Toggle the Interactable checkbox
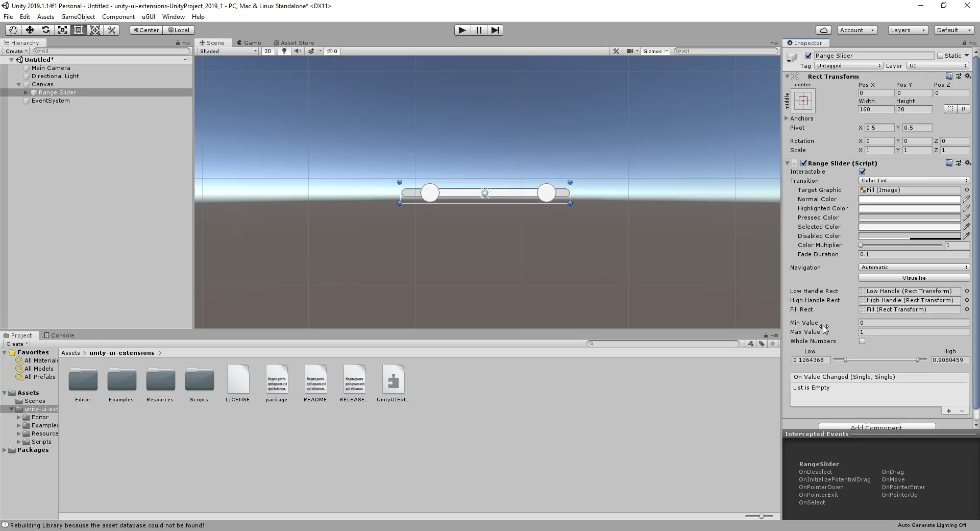The image size is (980, 531). [863, 172]
